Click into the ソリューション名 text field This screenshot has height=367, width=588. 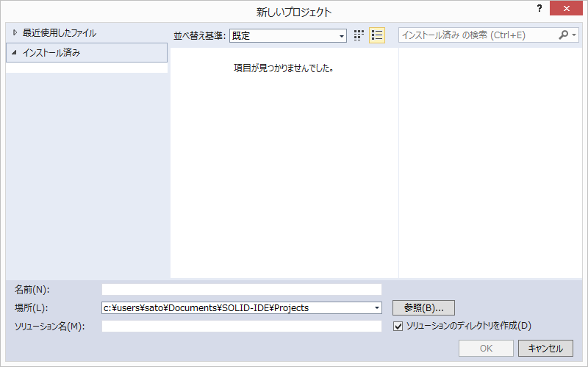(242, 326)
